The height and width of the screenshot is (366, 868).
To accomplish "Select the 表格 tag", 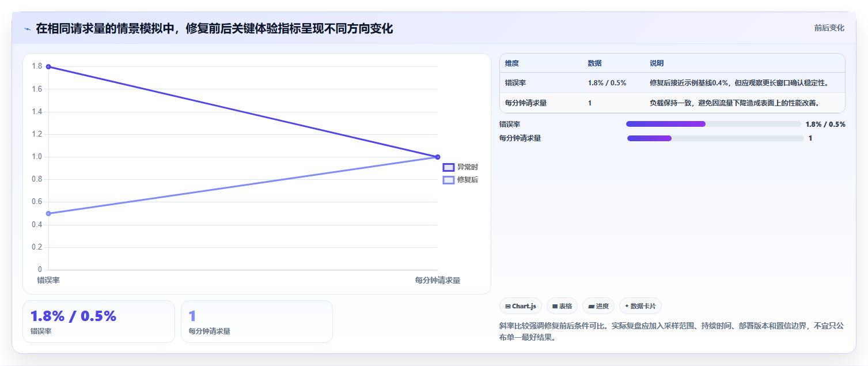I will [x=562, y=306].
